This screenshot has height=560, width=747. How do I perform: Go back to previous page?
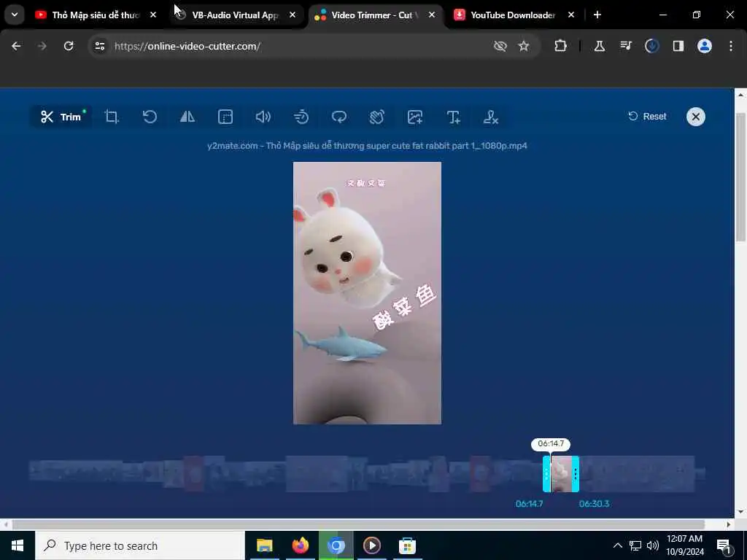(x=16, y=46)
